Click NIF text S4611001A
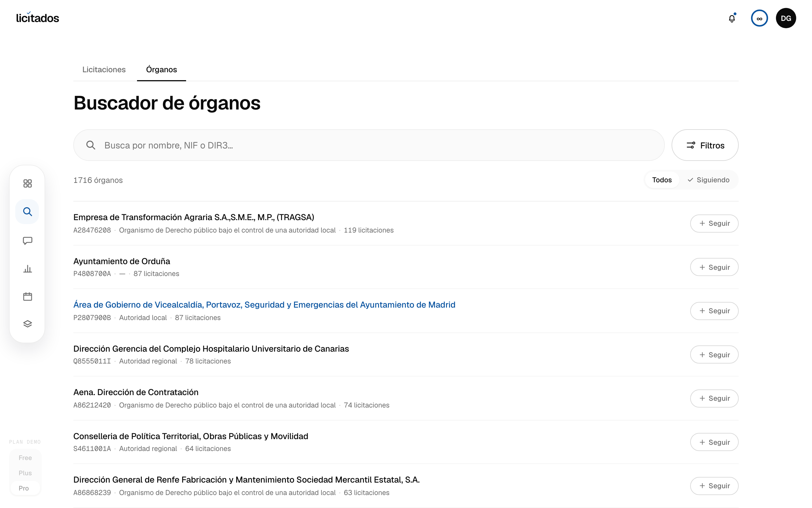 (92, 449)
